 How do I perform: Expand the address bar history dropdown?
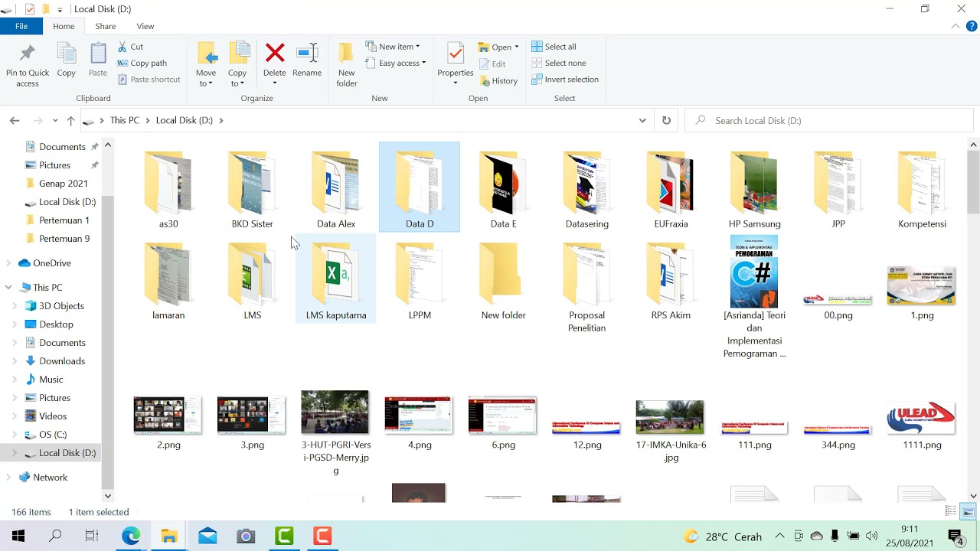[x=642, y=120]
